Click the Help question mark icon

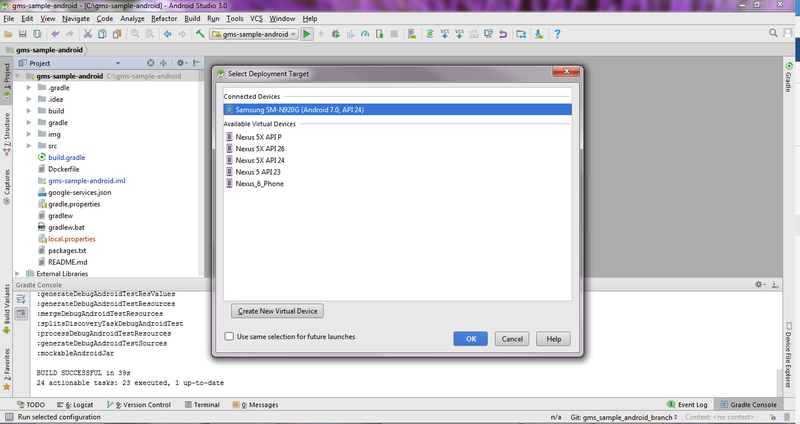[557, 34]
